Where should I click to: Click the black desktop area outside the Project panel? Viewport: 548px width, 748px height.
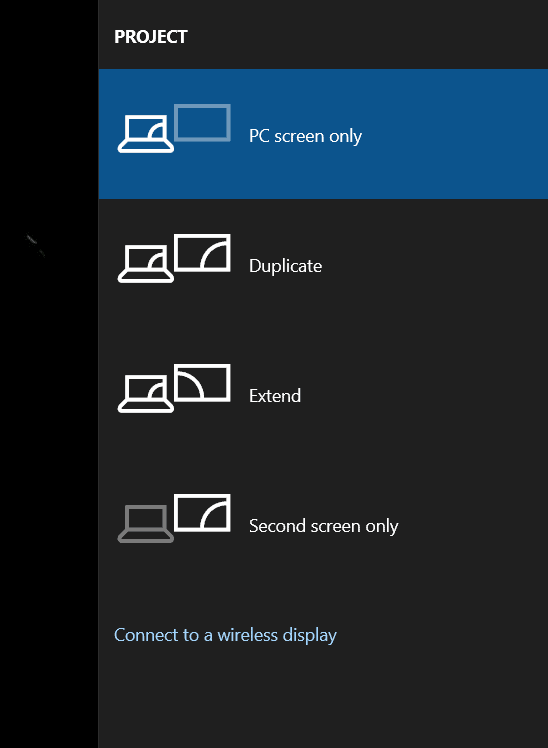coord(49,374)
